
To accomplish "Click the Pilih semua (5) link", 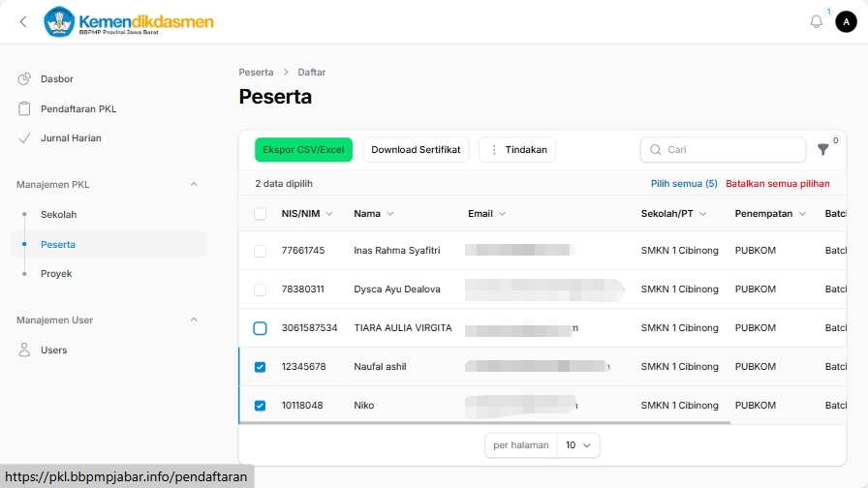I will pyautogui.click(x=684, y=184).
